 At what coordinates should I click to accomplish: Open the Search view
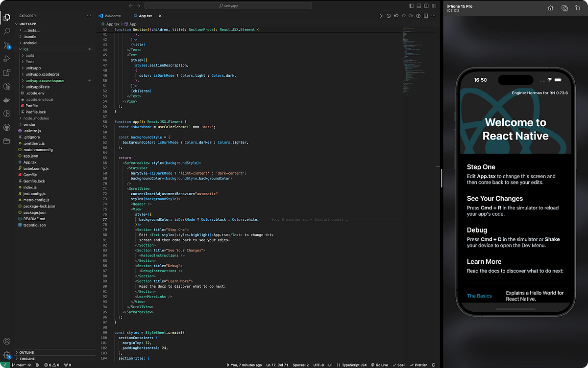click(x=7, y=30)
